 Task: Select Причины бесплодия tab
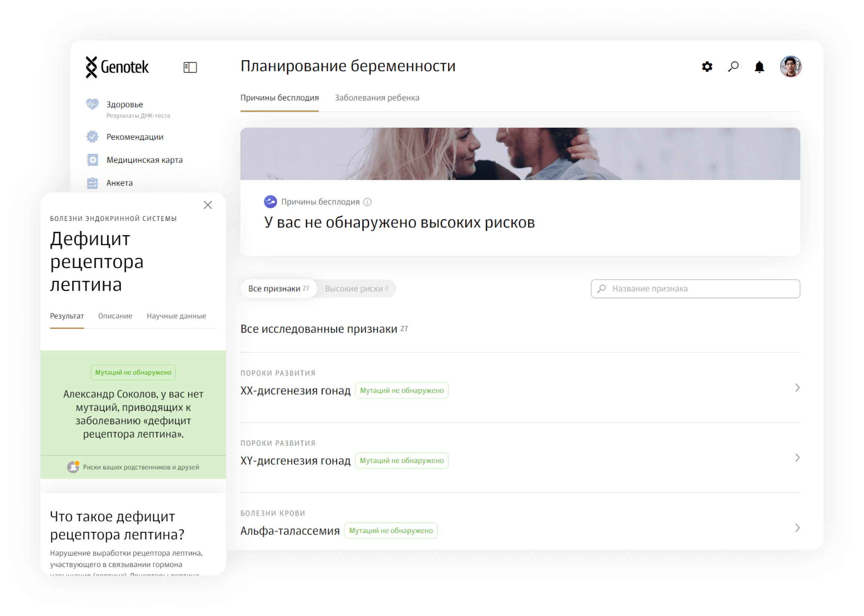(x=279, y=98)
